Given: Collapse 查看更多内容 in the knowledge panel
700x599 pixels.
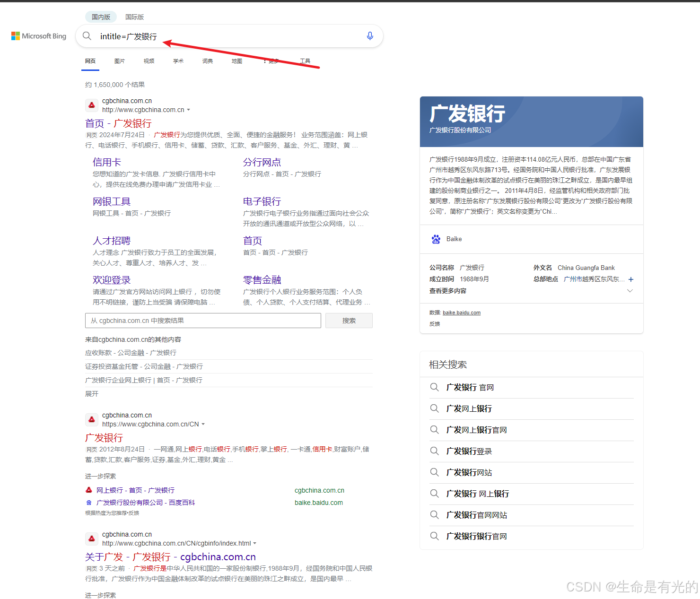Looking at the screenshot, I should point(630,291).
